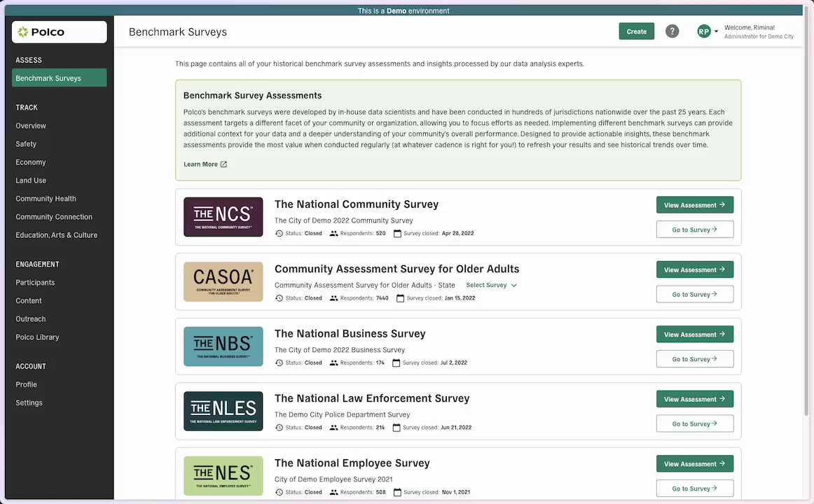Viewport: 814px width, 504px height.
Task: Click the NCS survey logo thumbnail
Action: coord(223,217)
